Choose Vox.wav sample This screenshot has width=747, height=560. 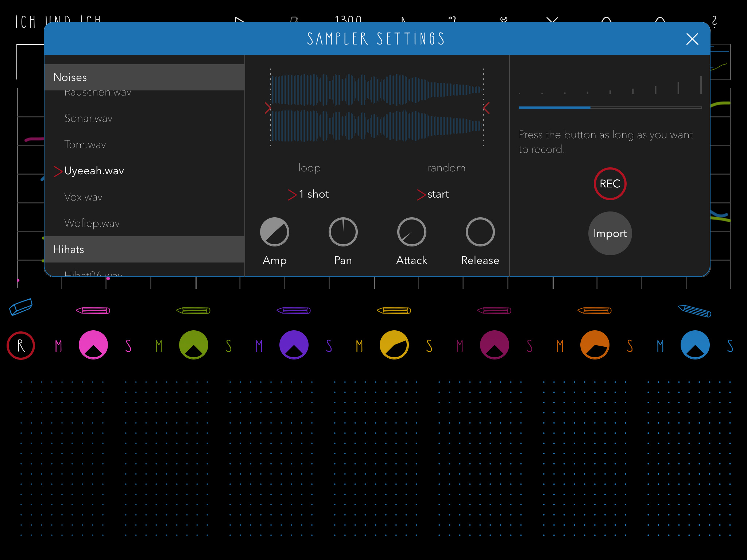(83, 197)
